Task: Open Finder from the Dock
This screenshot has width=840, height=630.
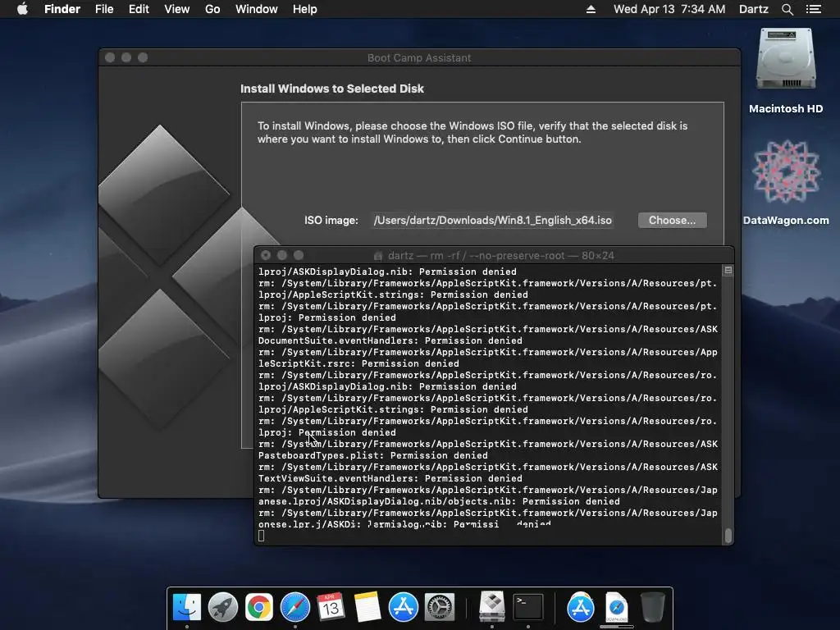Action: [187, 607]
